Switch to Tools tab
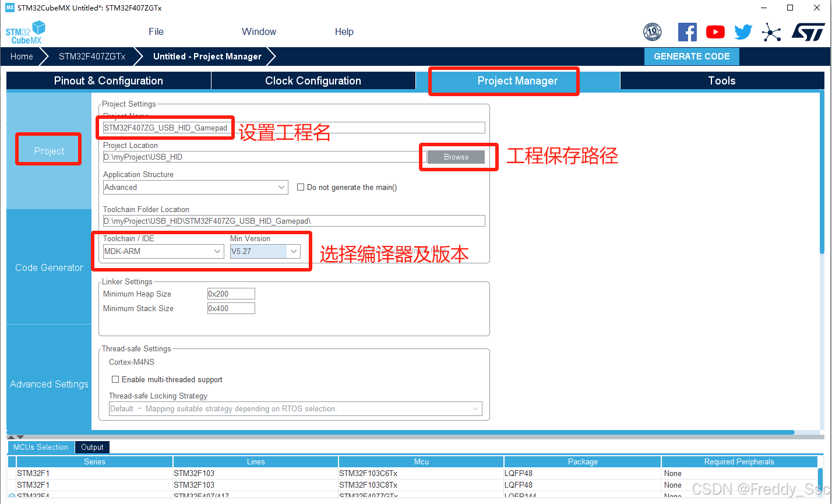This screenshot has height=504, width=832. [722, 81]
